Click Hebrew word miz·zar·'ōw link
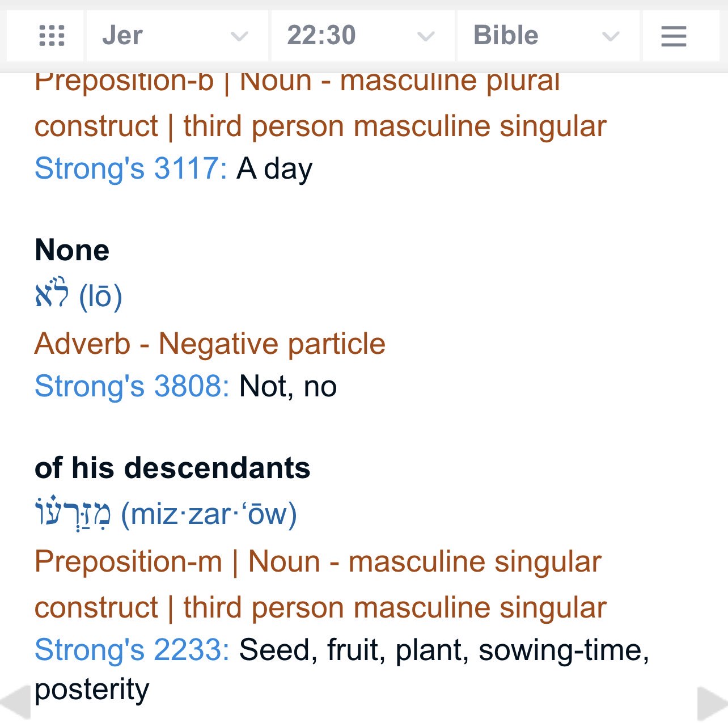 point(166,514)
